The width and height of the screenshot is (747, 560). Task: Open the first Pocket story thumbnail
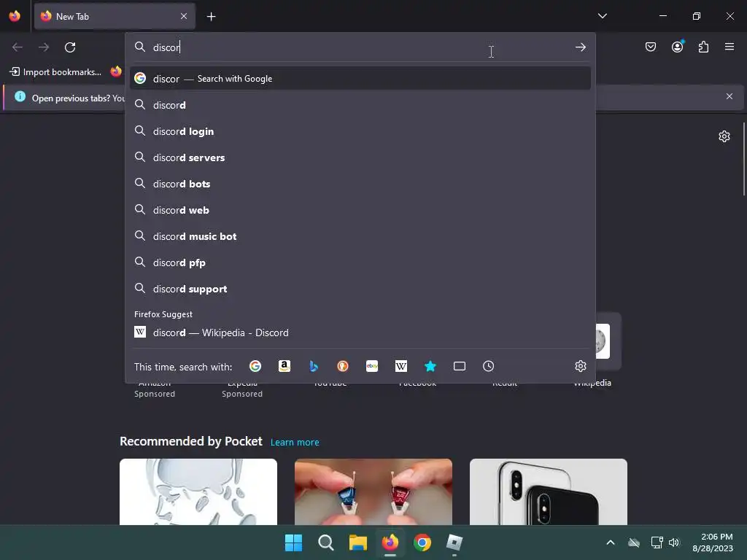198,491
